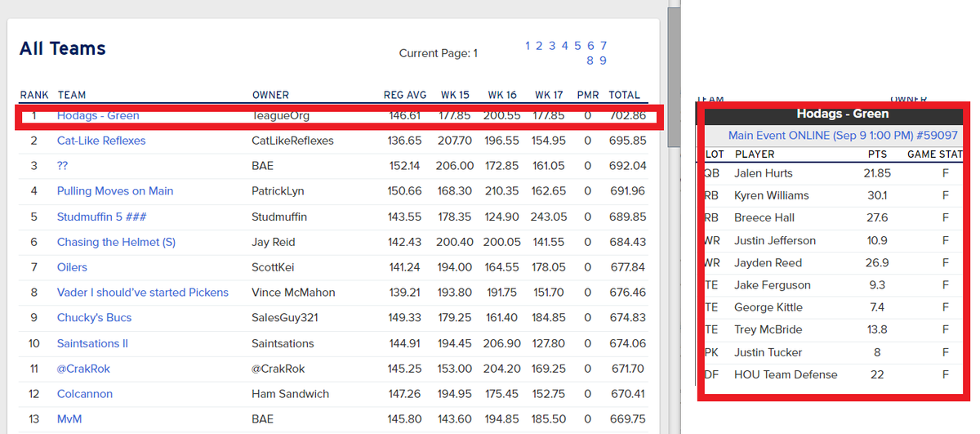The image size is (980, 434).
Task: Go to page 6 of All Teams
Action: [x=590, y=46]
